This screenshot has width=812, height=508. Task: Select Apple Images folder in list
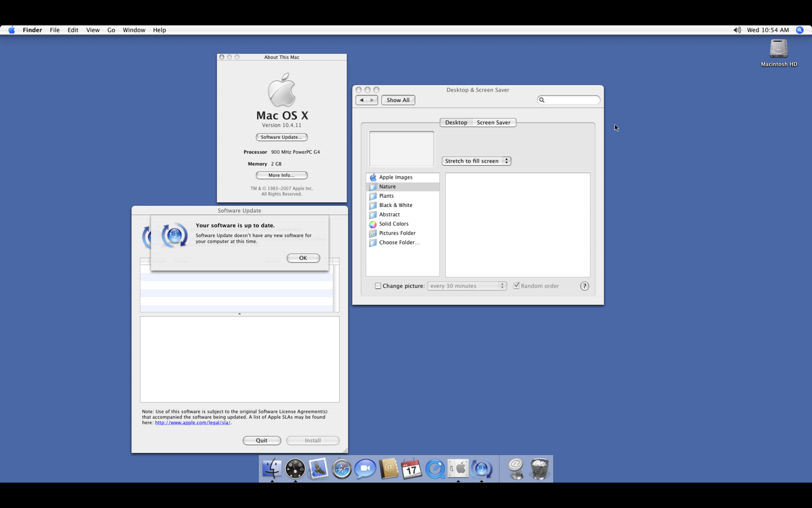pos(403,177)
